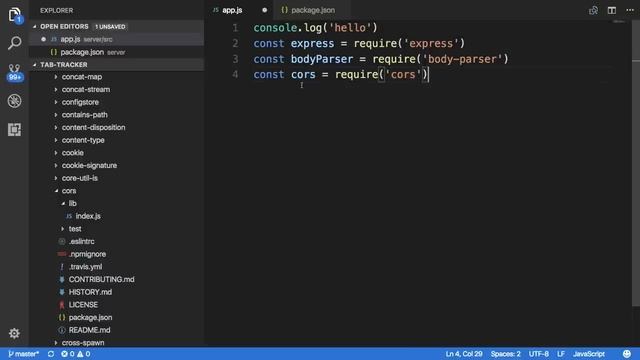The image size is (640, 360).
Task: Expand the concat-map folder
Action: pos(82,77)
